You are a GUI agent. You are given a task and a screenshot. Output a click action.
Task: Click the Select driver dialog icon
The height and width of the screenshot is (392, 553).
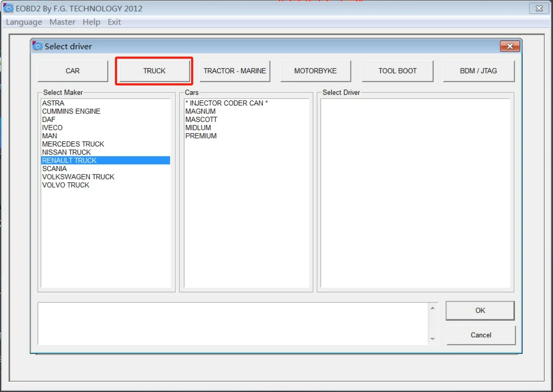coord(37,46)
